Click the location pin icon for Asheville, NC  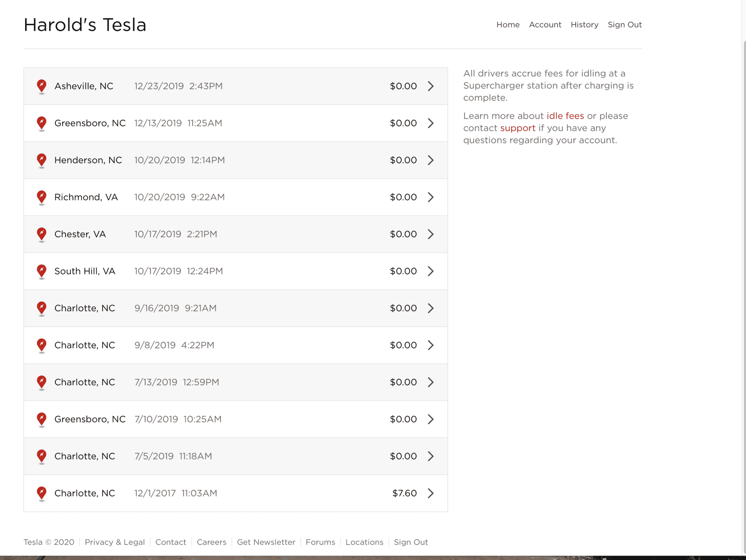pos(41,86)
